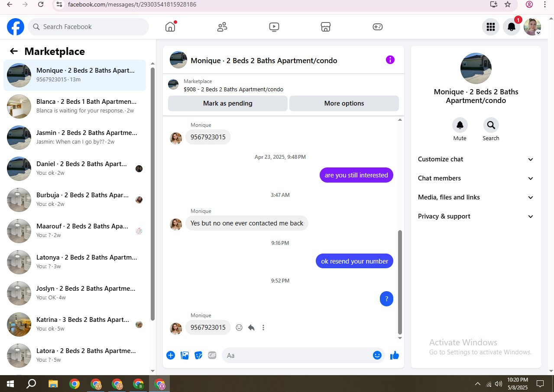Expand Media, files and links section
The width and height of the screenshot is (554, 392).
pyautogui.click(x=476, y=197)
